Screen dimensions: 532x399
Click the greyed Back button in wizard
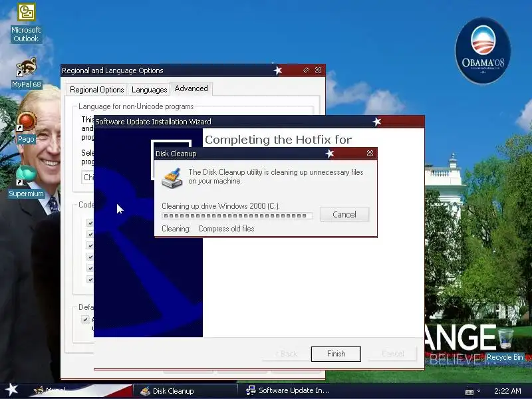click(x=287, y=354)
